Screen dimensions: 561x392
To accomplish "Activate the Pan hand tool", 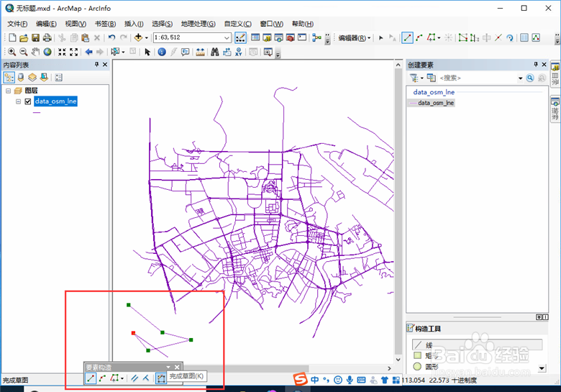I will pyautogui.click(x=35, y=52).
